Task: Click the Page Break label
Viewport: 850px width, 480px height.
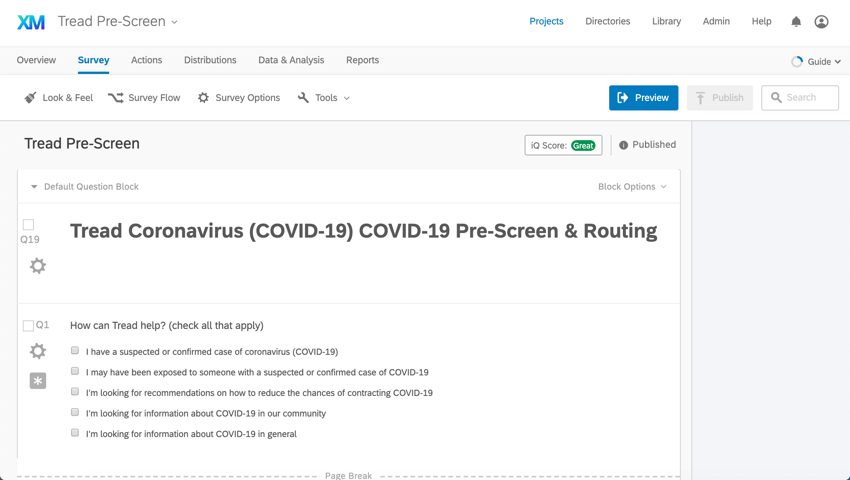Action: 349,476
